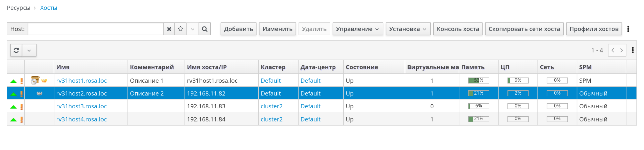Open the Управление dropdown menu
The image size is (644, 150).
coord(358,29)
